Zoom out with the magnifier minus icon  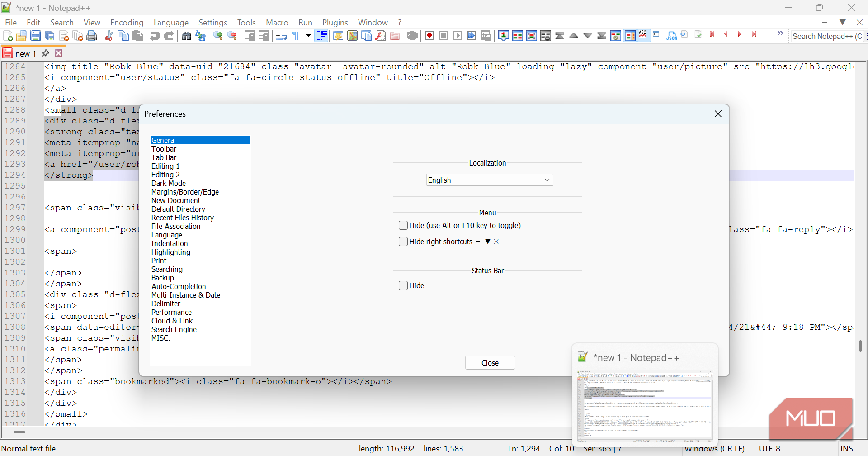point(232,36)
